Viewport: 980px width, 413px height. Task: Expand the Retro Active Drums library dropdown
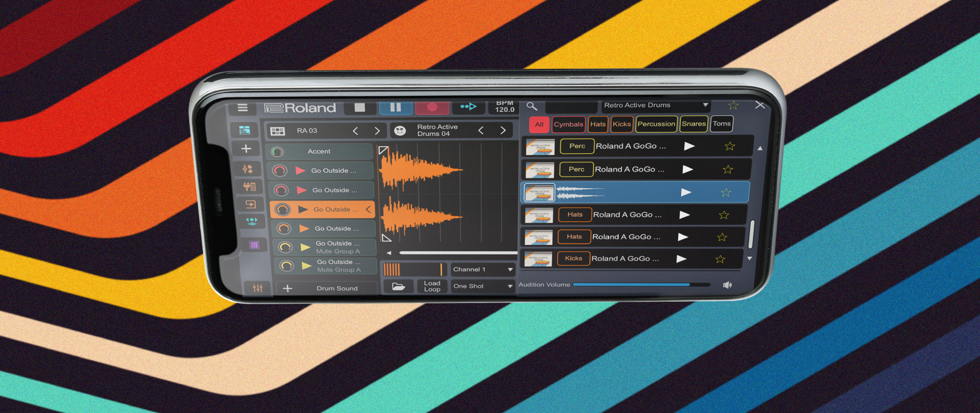656,106
